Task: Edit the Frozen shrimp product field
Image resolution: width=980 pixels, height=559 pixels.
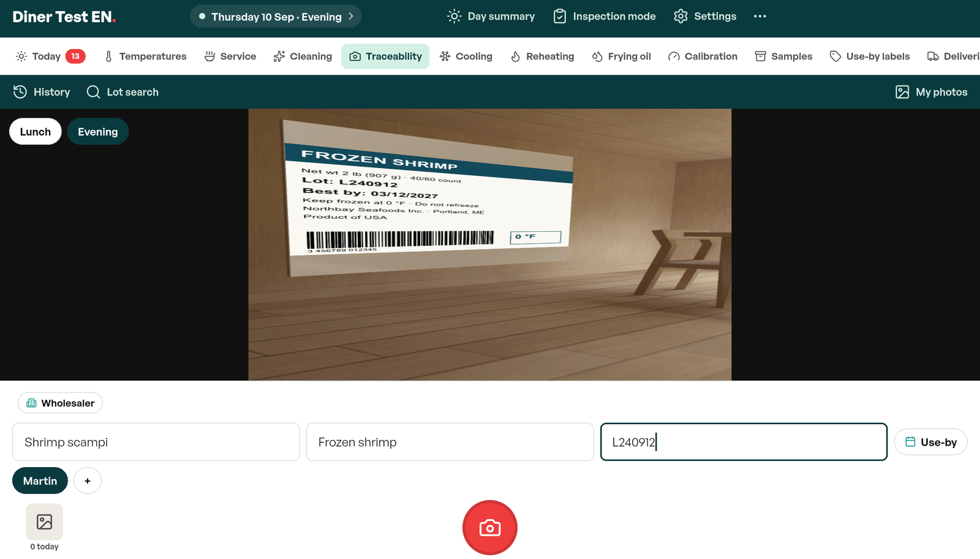Action: click(x=450, y=442)
